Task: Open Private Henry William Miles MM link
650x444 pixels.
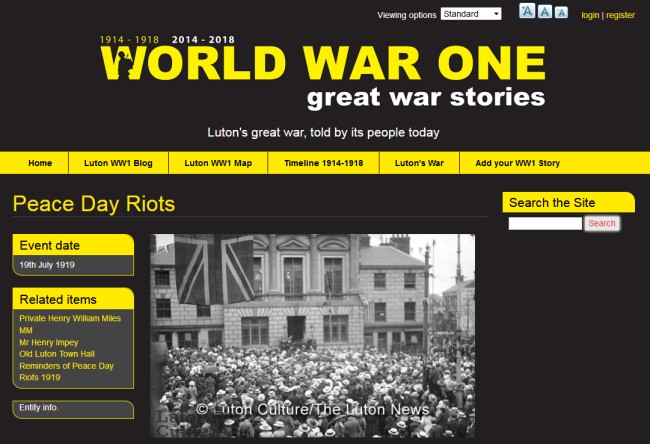Action: pos(70,324)
